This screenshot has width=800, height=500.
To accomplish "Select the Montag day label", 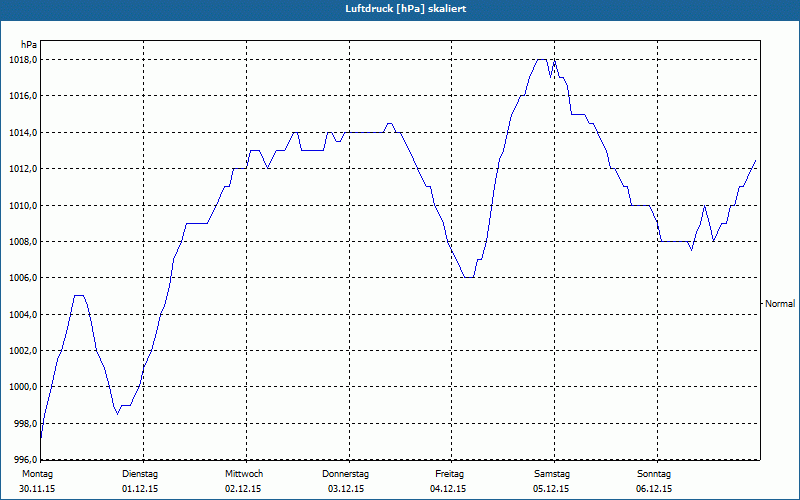I will [38, 474].
